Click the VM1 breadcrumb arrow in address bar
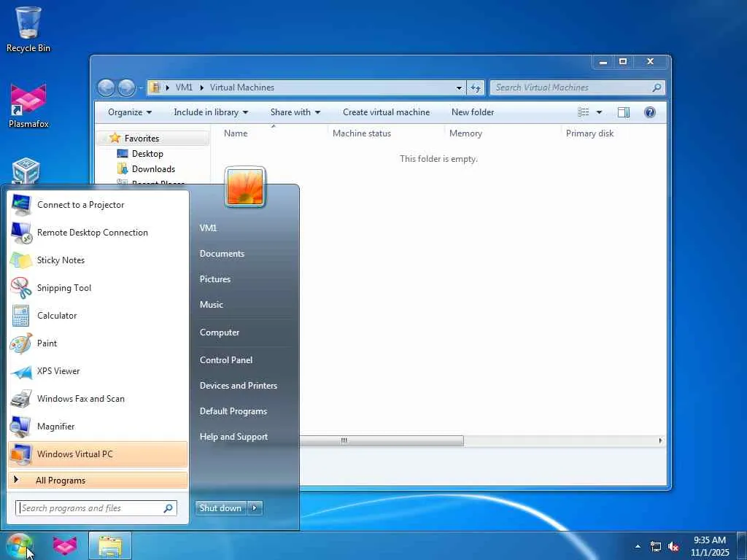Viewport: 747px width, 560px height. (x=202, y=87)
